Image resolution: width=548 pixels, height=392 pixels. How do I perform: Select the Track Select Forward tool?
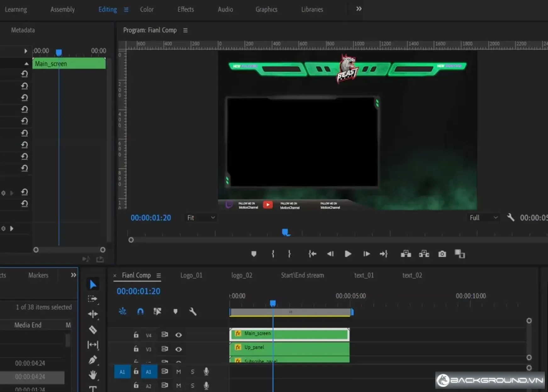[x=92, y=299]
